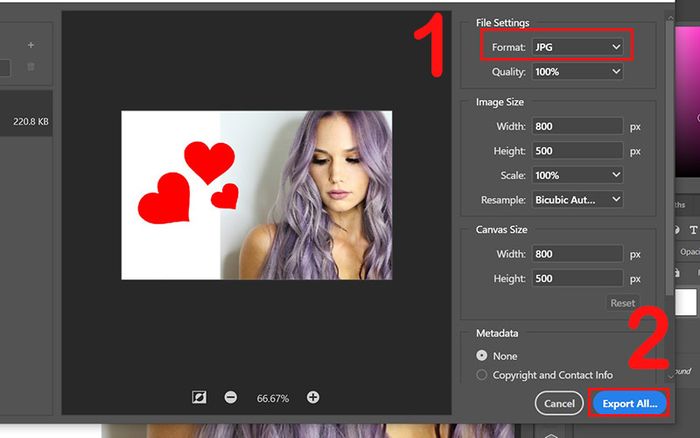This screenshot has height=438, width=700.
Task: Click the preview image of the purple-haired woman
Action: [x=257, y=195]
